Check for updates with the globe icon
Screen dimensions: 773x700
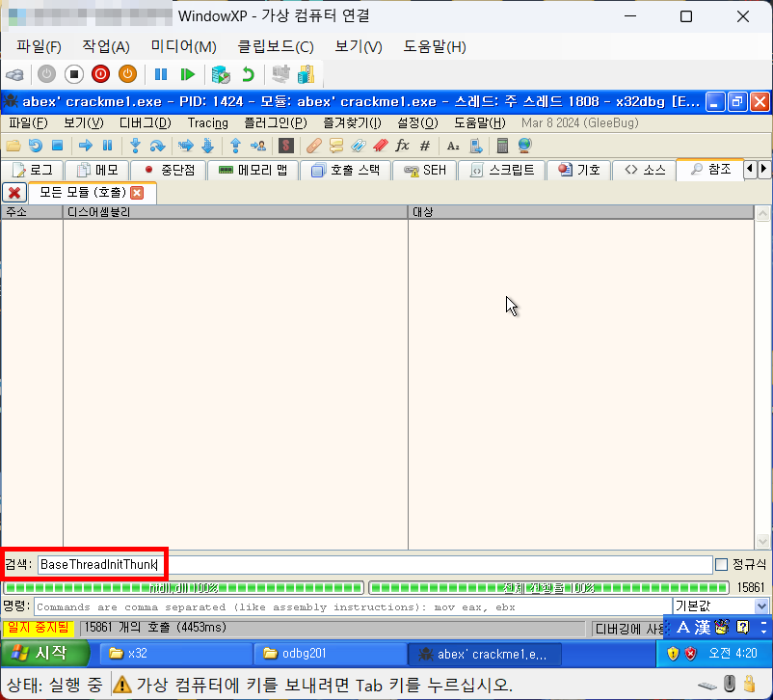(524, 146)
